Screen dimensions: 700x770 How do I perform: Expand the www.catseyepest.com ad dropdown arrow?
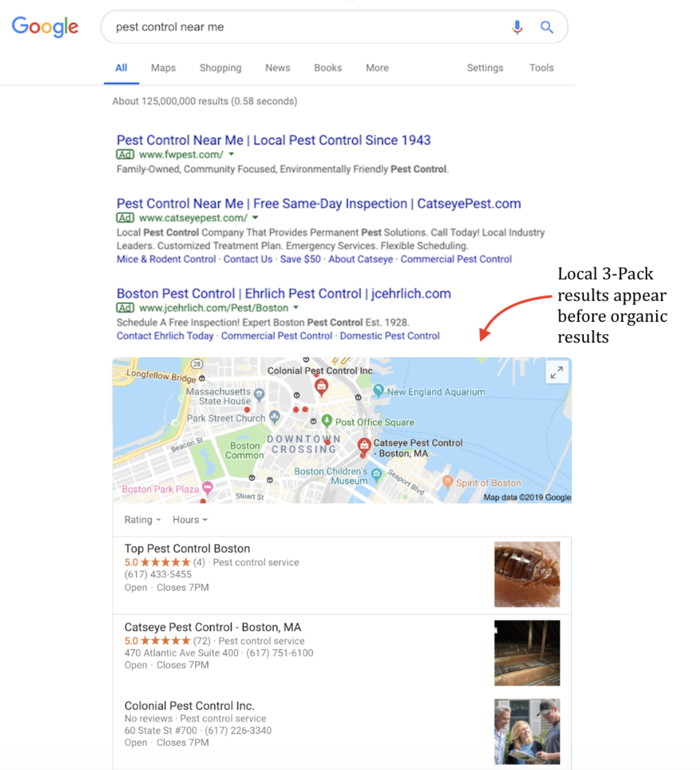tap(255, 218)
